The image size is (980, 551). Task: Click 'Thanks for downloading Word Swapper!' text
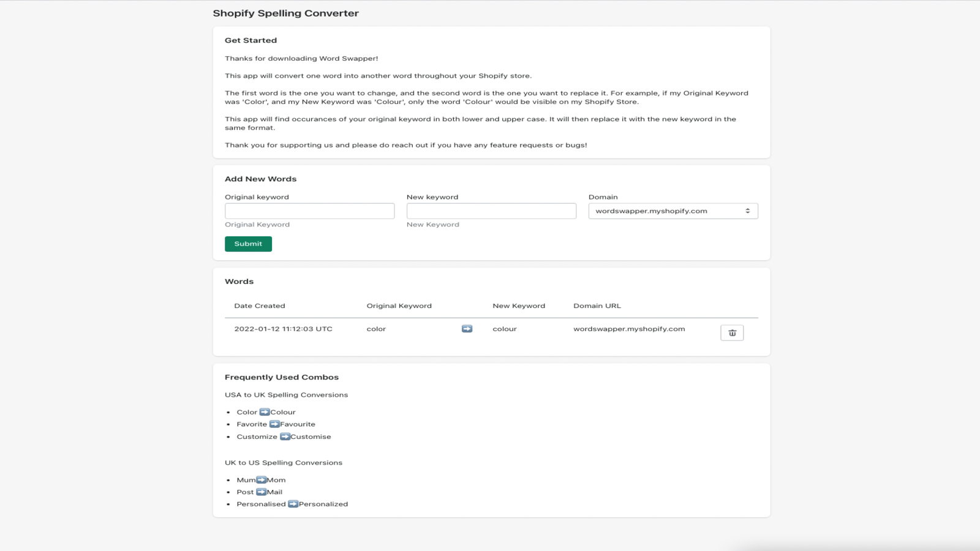(301, 59)
